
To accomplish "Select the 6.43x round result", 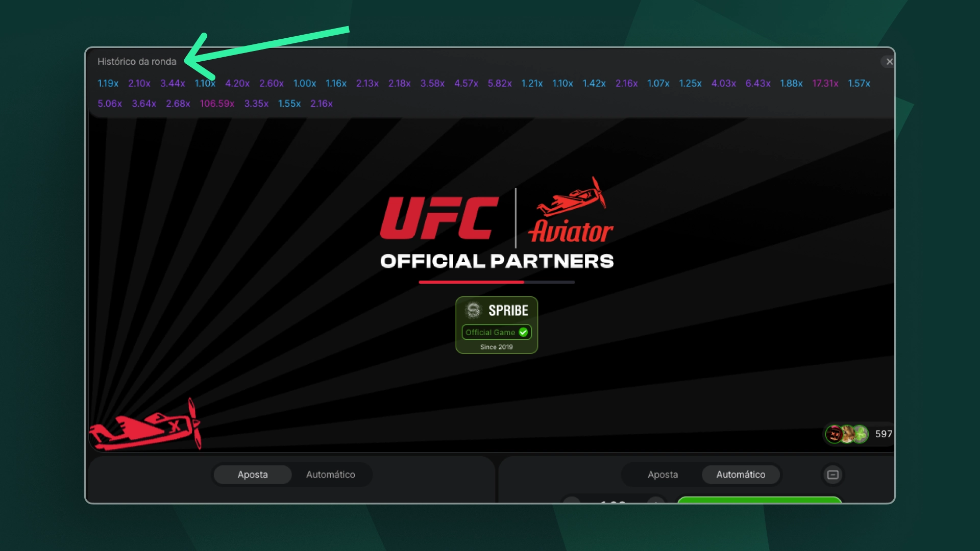I will tap(758, 83).
